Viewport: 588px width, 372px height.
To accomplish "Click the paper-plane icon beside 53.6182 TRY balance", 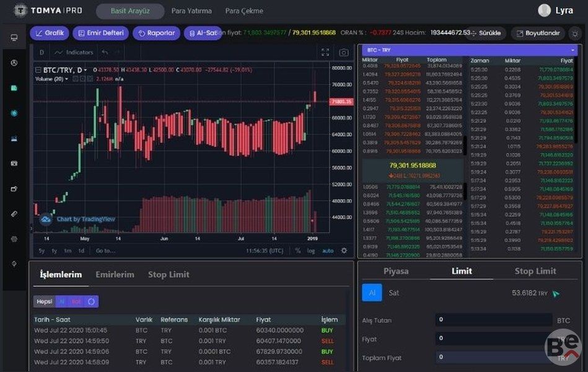I will tap(556, 293).
